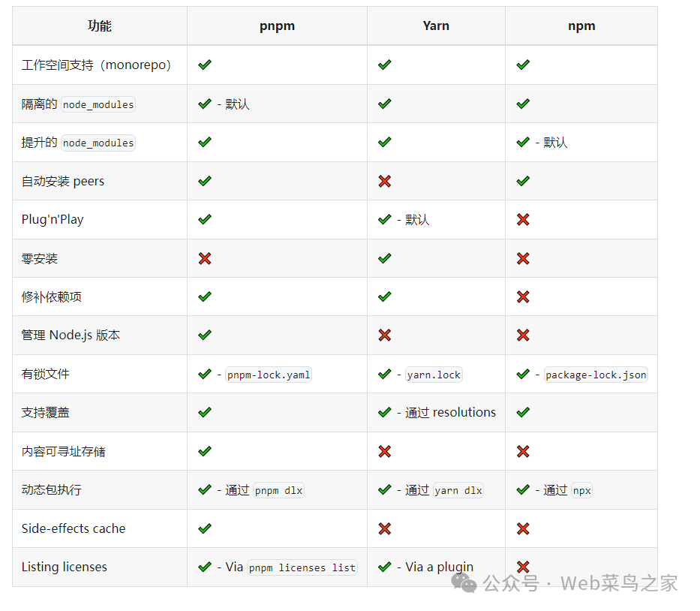Select the Yarn column header

[436, 26]
